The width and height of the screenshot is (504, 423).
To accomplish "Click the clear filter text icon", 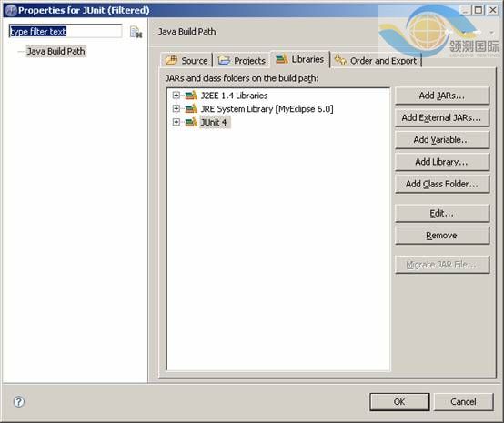I will point(136,32).
